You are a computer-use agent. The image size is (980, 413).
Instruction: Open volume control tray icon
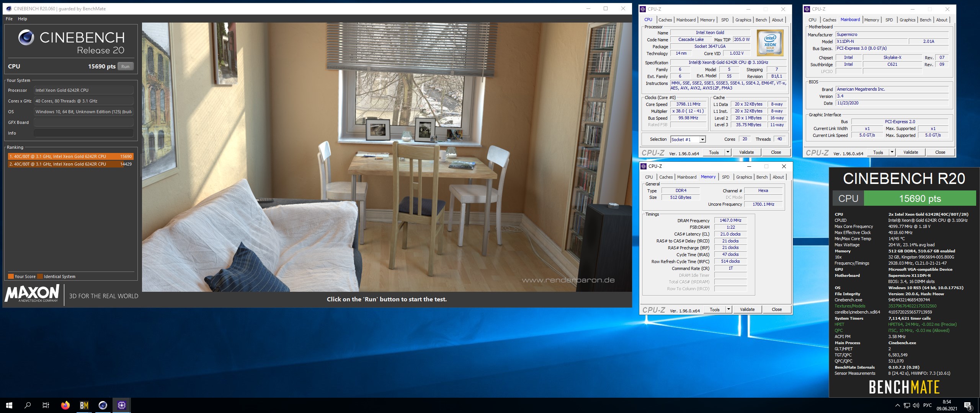coord(916,405)
